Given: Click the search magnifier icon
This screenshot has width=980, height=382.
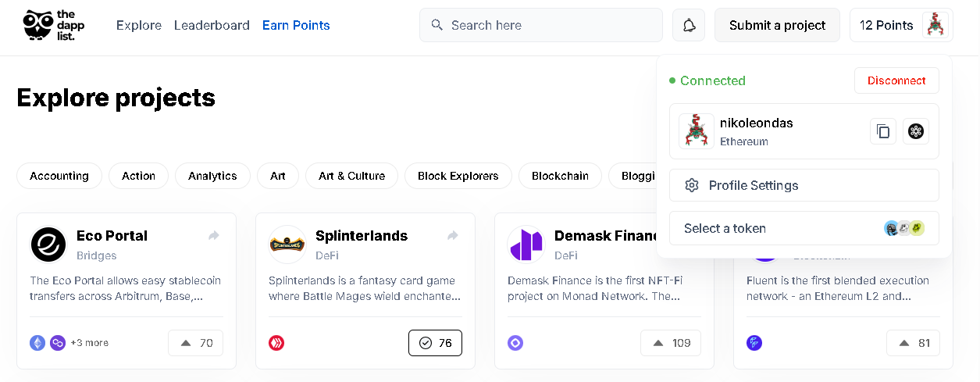Looking at the screenshot, I should pos(437,25).
